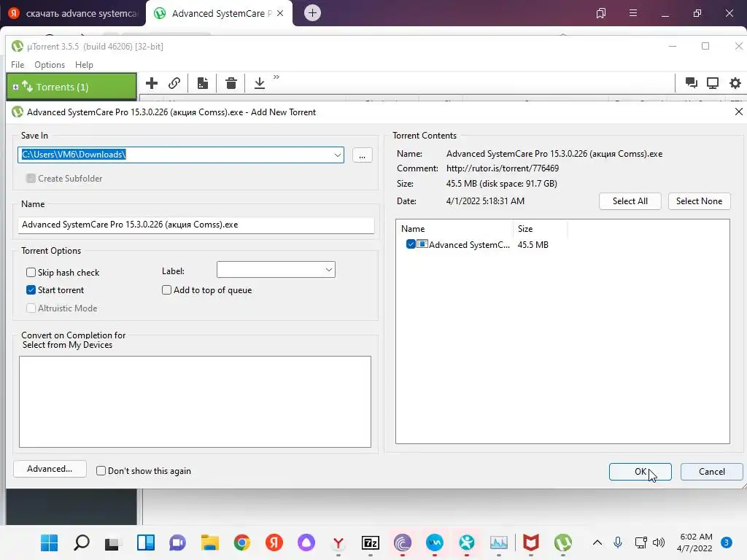
Task: Launch Google Chrome from taskbar
Action: [x=242, y=542]
